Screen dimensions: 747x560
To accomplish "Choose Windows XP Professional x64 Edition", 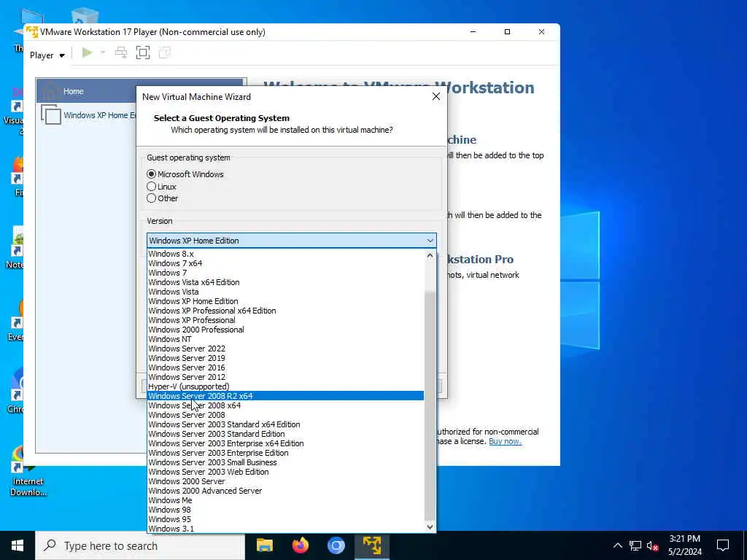I will [x=285, y=311].
